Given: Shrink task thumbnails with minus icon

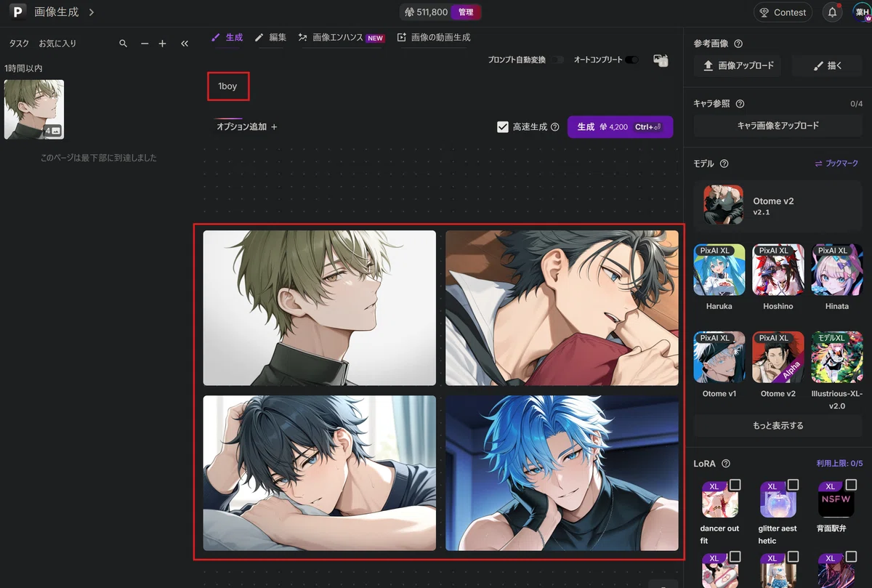Looking at the screenshot, I should (x=145, y=44).
